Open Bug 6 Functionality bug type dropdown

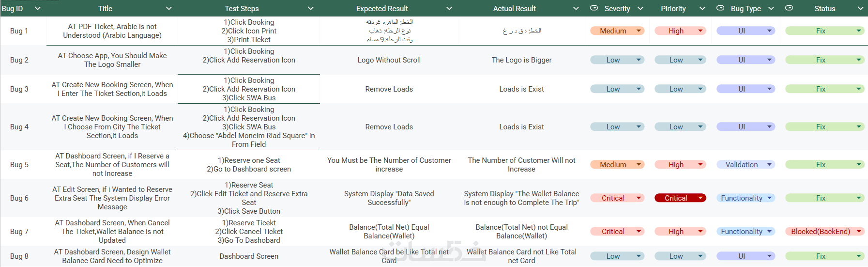click(x=769, y=198)
